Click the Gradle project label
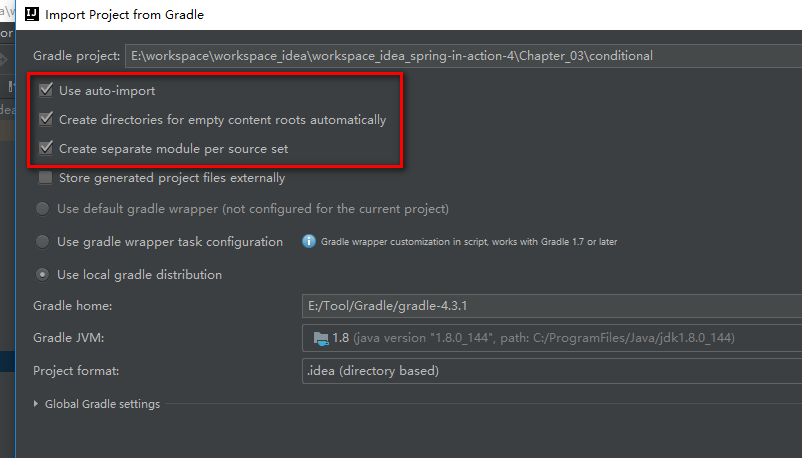 77,56
